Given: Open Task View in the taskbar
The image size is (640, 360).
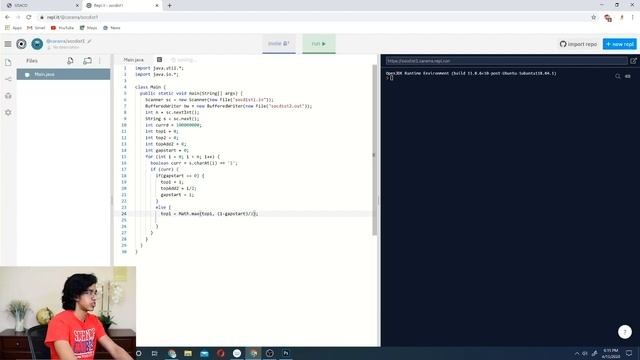Looking at the screenshot, I should 154,353.
